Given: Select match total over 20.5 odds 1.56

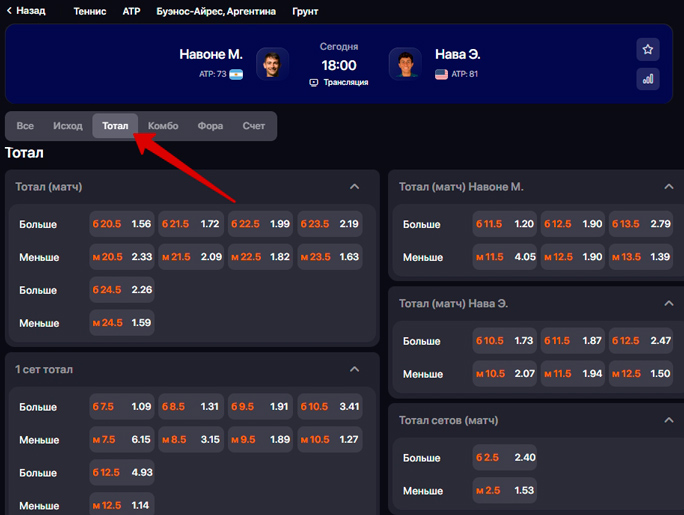Looking at the screenshot, I should (x=122, y=224).
